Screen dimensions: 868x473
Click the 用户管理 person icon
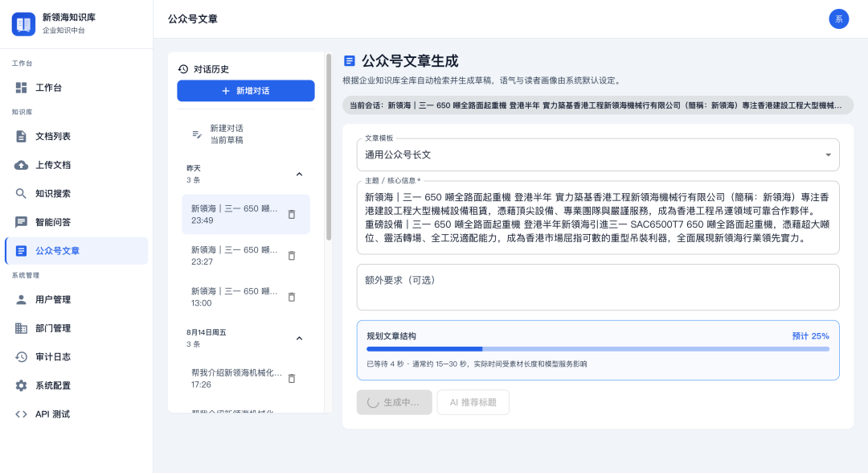21,299
